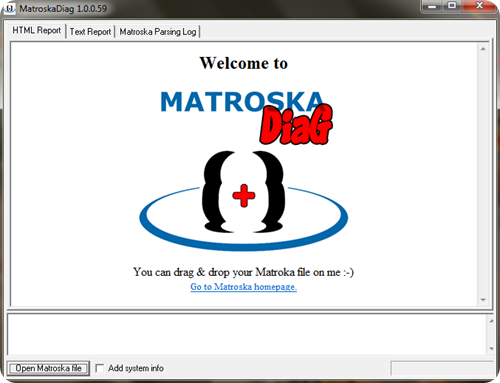Click the Open Matroska file button
The height and width of the screenshot is (383, 500).
click(48, 368)
